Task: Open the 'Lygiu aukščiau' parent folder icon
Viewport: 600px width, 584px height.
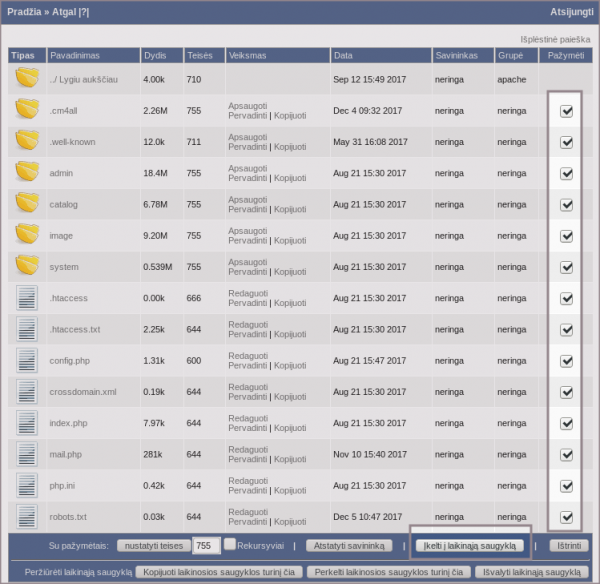Action: pos(27,77)
